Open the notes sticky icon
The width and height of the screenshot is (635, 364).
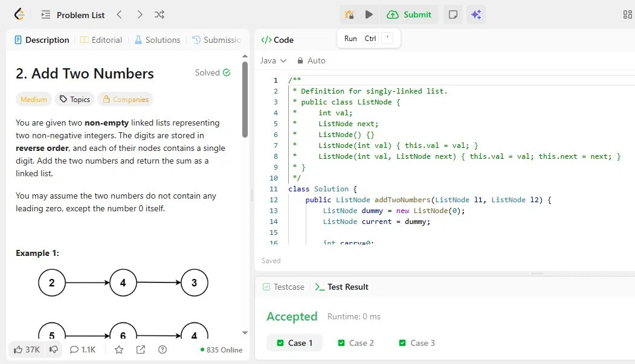click(x=453, y=14)
